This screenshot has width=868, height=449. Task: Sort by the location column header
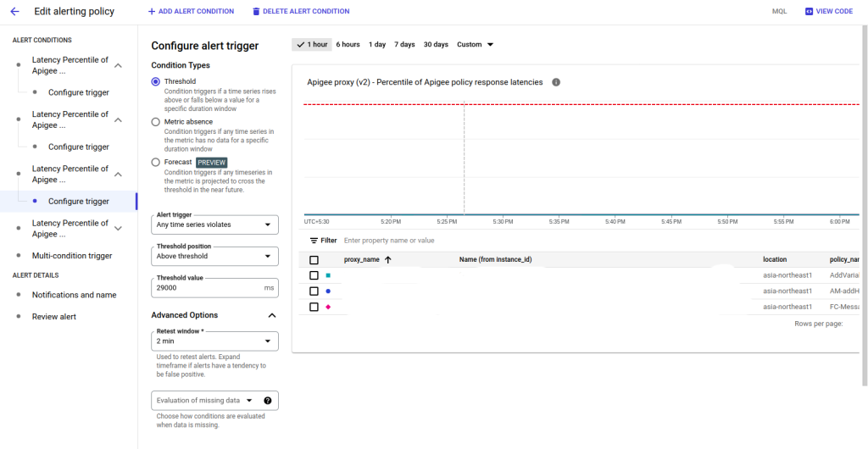coord(775,259)
